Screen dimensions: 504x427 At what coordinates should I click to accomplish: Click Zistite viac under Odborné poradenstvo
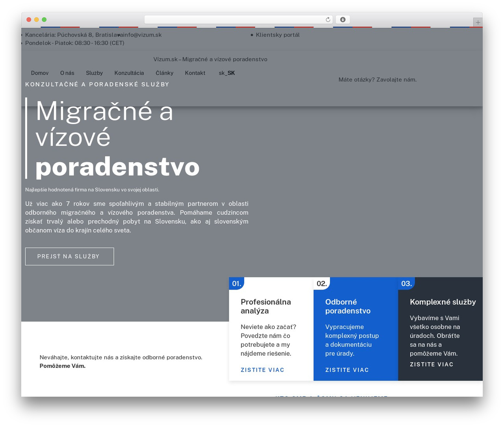pyautogui.click(x=347, y=370)
